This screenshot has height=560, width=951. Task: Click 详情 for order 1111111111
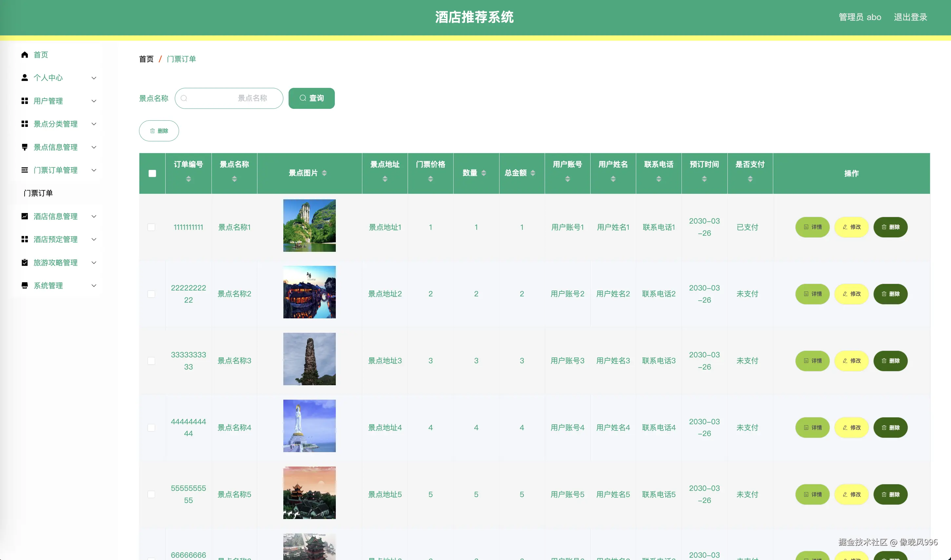pyautogui.click(x=812, y=227)
